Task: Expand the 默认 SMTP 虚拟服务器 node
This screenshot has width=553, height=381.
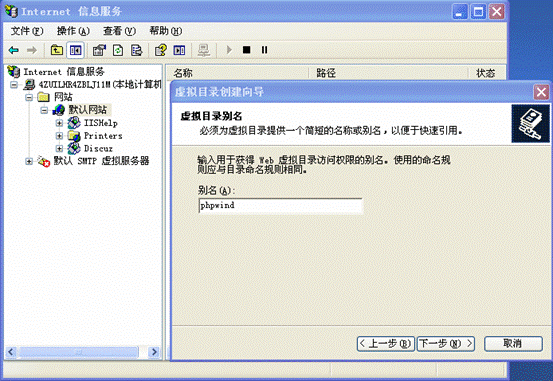Action: (29, 161)
